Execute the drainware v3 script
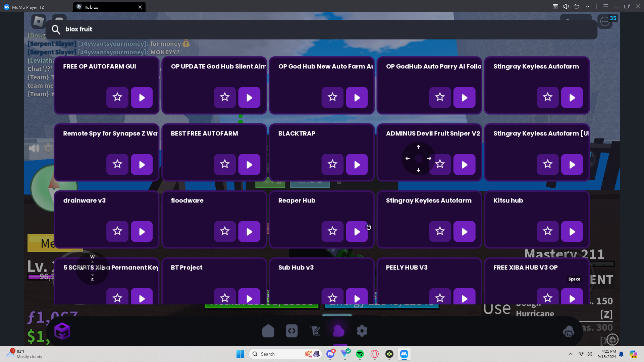 [142, 232]
